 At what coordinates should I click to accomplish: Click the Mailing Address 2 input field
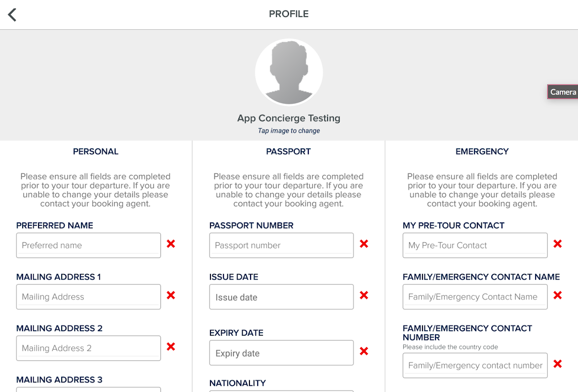pos(89,348)
